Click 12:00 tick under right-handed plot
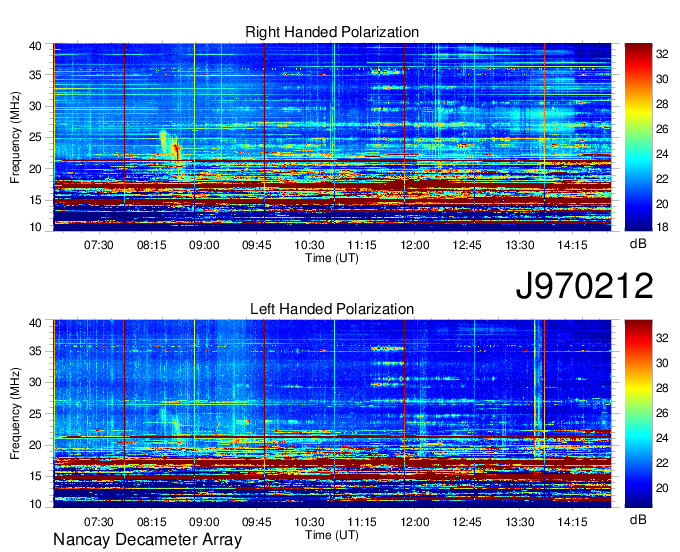680x552 pixels. [415, 245]
